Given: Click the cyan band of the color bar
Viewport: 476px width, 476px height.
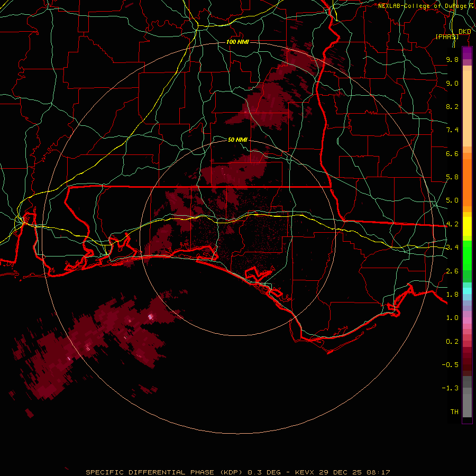Looking at the screenshot, I should tap(467, 291).
